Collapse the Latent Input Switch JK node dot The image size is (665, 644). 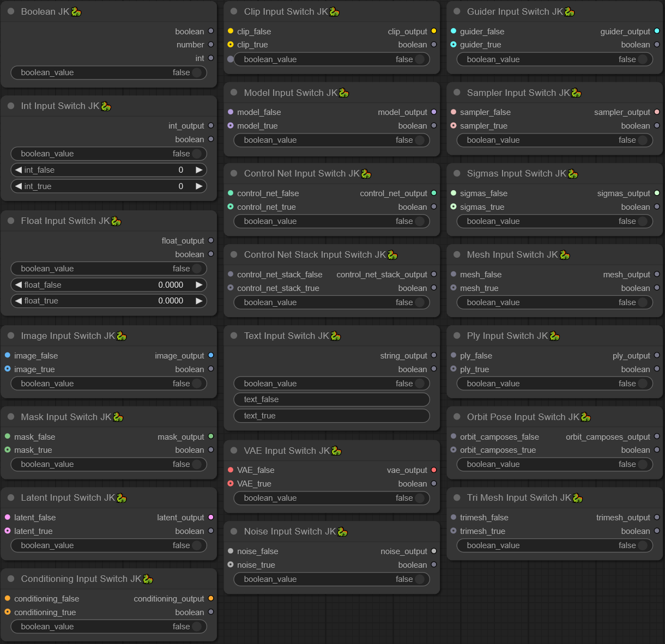11,497
